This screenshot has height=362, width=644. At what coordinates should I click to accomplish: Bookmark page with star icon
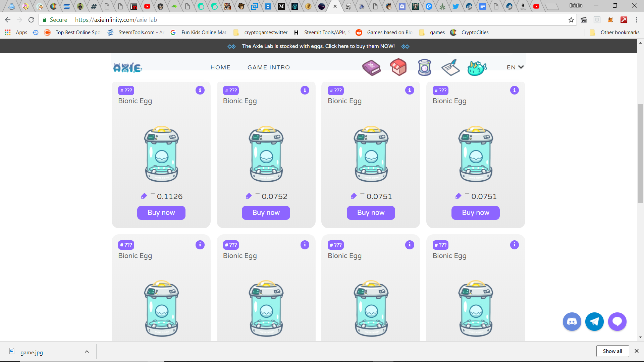tap(571, 20)
